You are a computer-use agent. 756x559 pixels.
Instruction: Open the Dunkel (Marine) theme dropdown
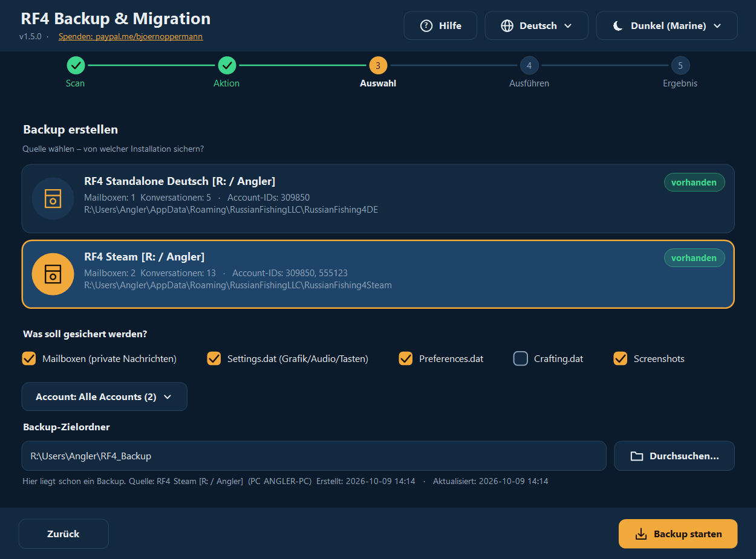[x=666, y=26]
